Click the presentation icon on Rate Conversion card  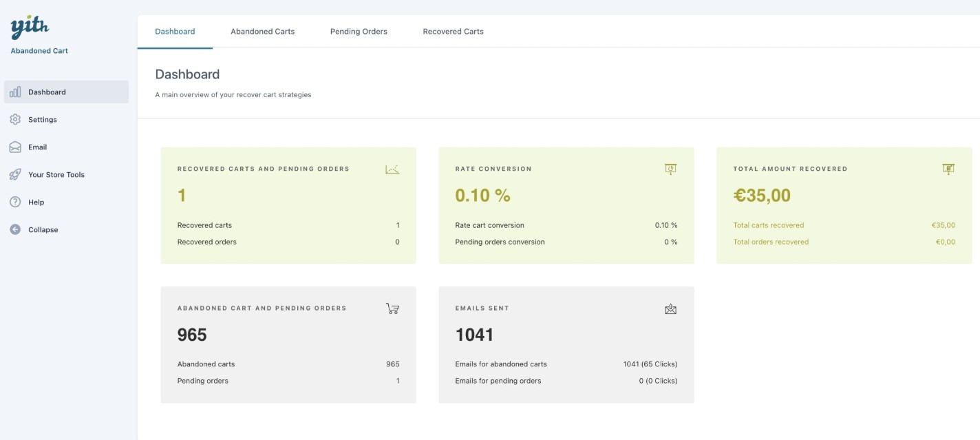671,169
